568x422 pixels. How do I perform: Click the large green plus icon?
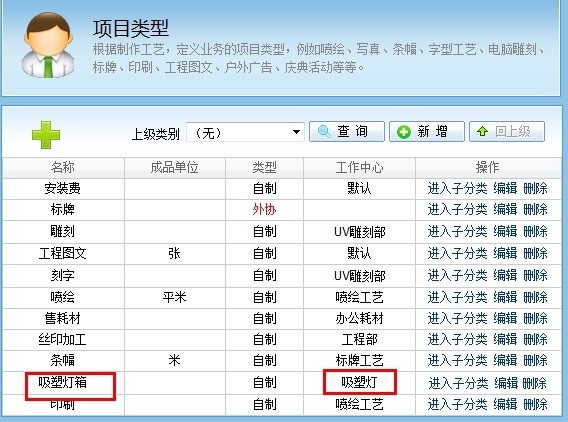pos(46,135)
